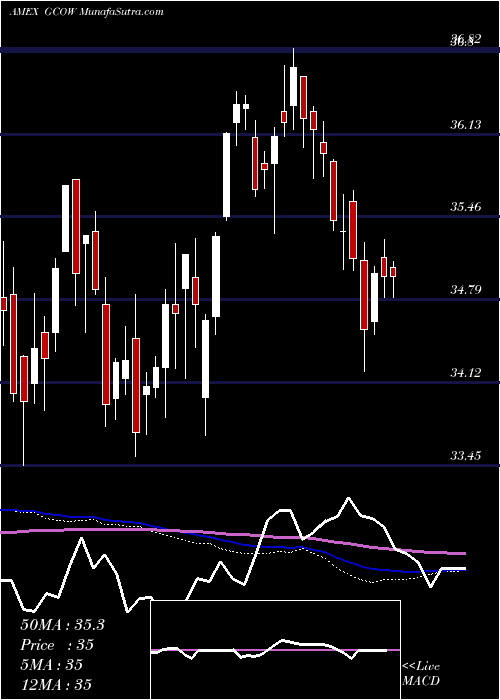The image size is (500, 700).
Task: Click the 35.46 price axis label
Action: 466,207
